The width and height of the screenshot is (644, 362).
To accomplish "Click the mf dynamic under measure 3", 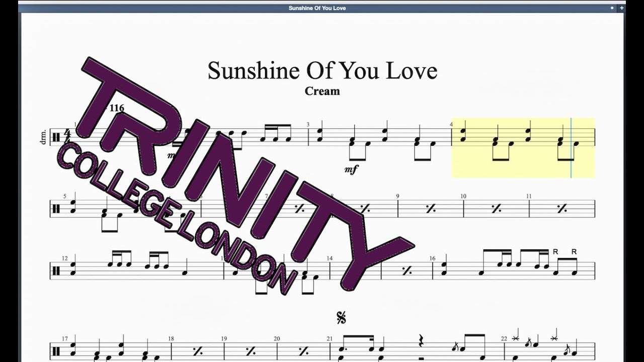I will [351, 170].
